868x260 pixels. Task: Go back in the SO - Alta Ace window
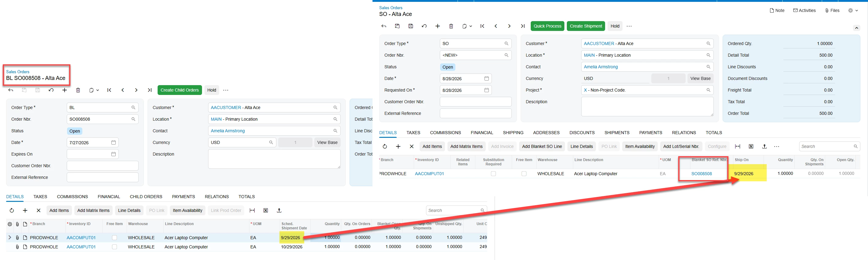(384, 26)
